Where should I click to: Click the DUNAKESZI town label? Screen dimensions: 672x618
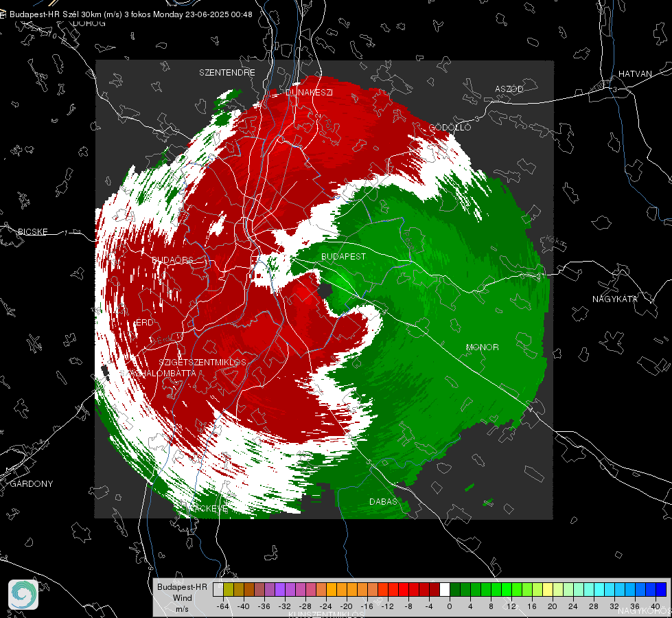coord(309,92)
